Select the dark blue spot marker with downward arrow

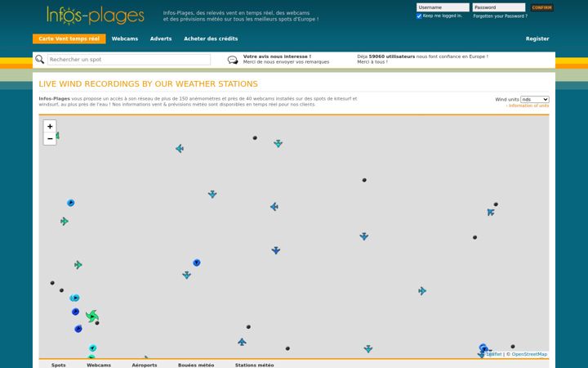[x=197, y=263]
